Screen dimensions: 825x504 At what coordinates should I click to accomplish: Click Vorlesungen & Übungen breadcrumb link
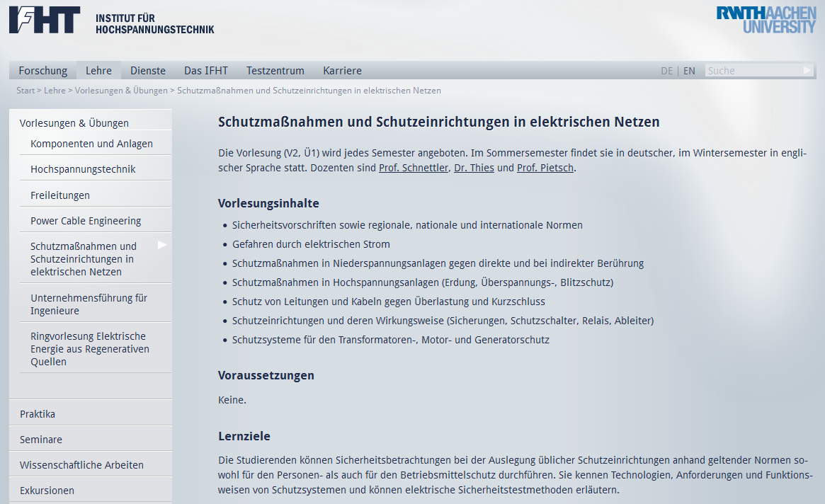[121, 91]
